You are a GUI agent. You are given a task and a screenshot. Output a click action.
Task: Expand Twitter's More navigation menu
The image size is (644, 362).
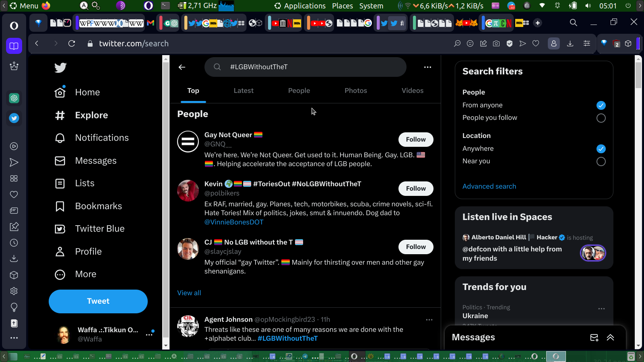pyautogui.click(x=75, y=274)
